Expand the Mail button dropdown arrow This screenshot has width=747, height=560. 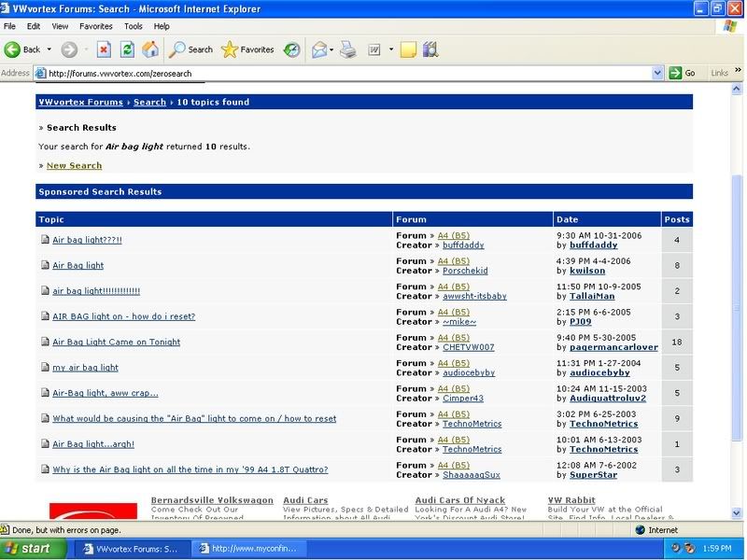[333, 49]
